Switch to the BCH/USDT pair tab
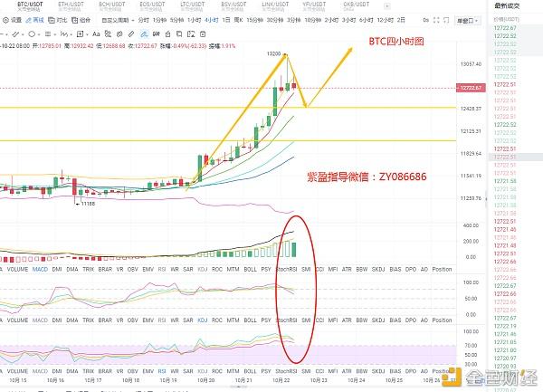This screenshot has height=392, width=543. tap(111, 6)
